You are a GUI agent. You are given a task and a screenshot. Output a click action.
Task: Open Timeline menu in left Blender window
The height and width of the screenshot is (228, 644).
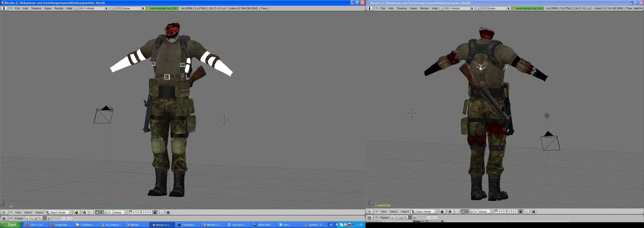click(x=36, y=8)
